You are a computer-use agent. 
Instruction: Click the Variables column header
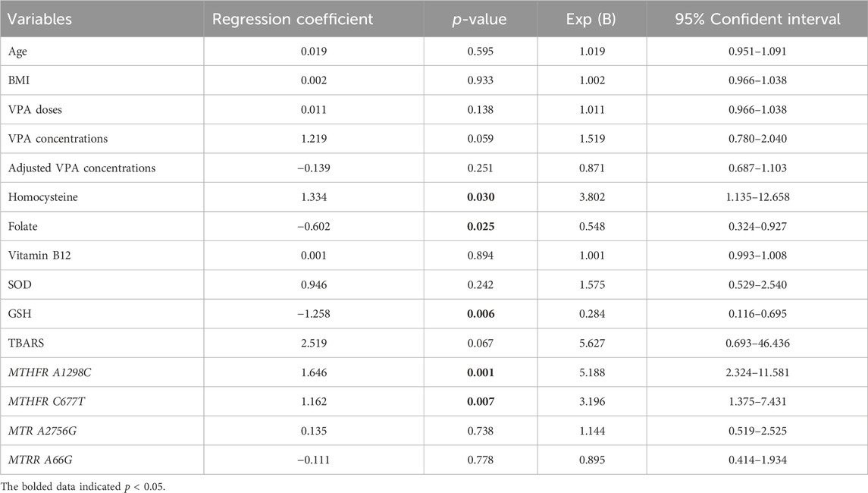40,19
